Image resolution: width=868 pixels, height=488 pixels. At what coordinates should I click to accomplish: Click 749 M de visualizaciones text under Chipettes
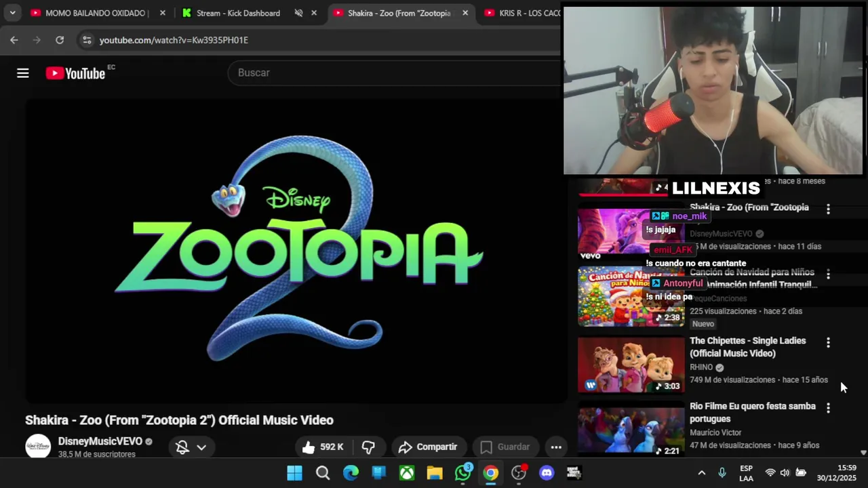(x=733, y=380)
